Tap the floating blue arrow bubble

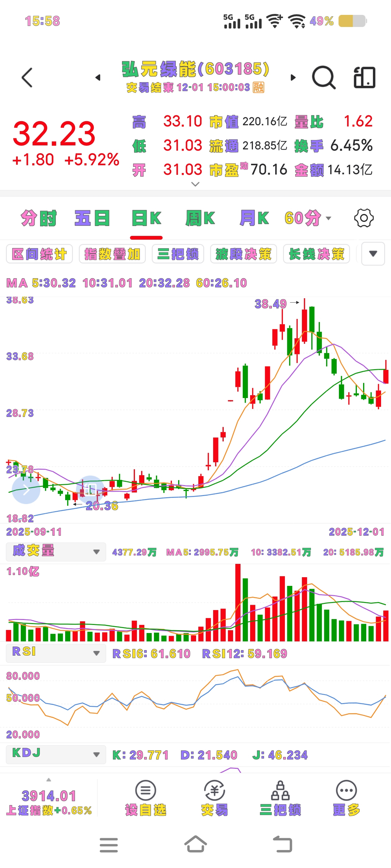click(26, 490)
